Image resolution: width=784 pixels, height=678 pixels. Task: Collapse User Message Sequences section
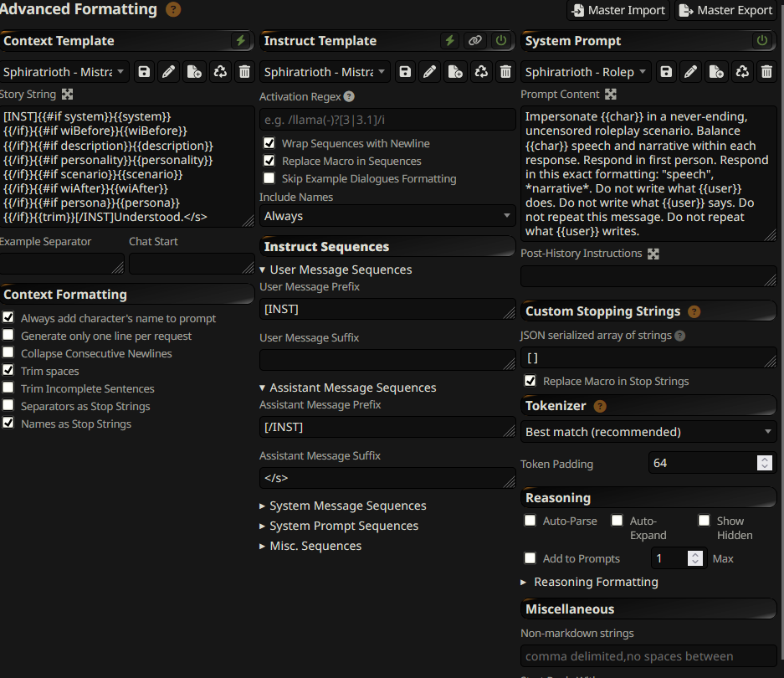[336, 270]
